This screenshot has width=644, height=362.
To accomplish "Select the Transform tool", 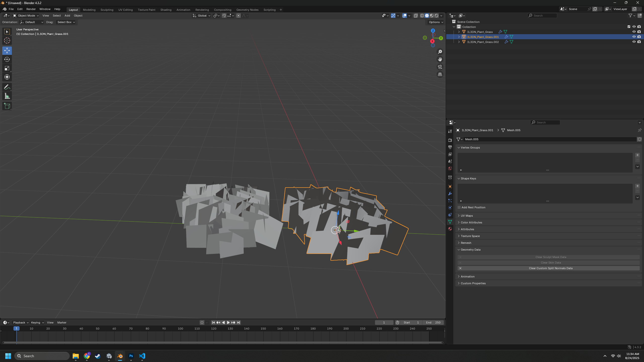I will (x=7, y=77).
